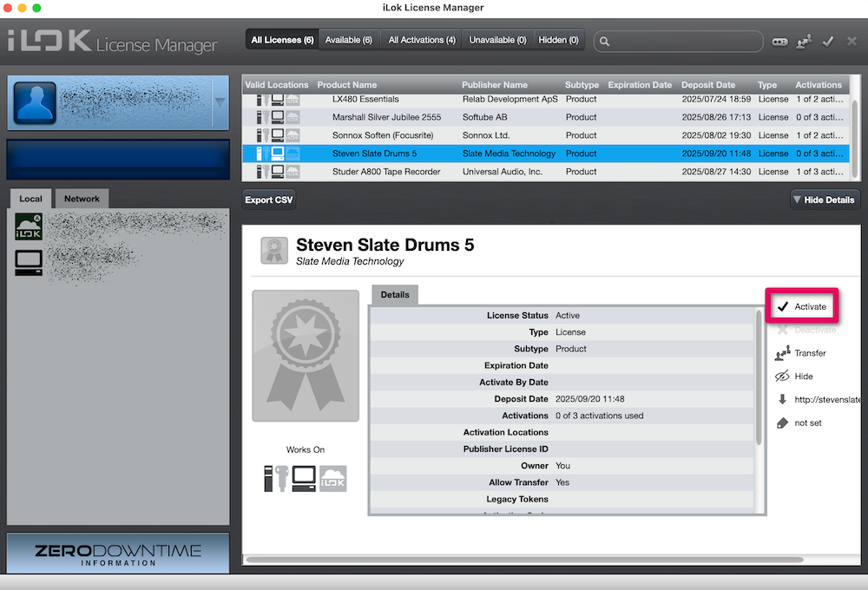Click the checkmark activate icon in top toolbar
Screen dimensions: 868x590
[828, 41]
